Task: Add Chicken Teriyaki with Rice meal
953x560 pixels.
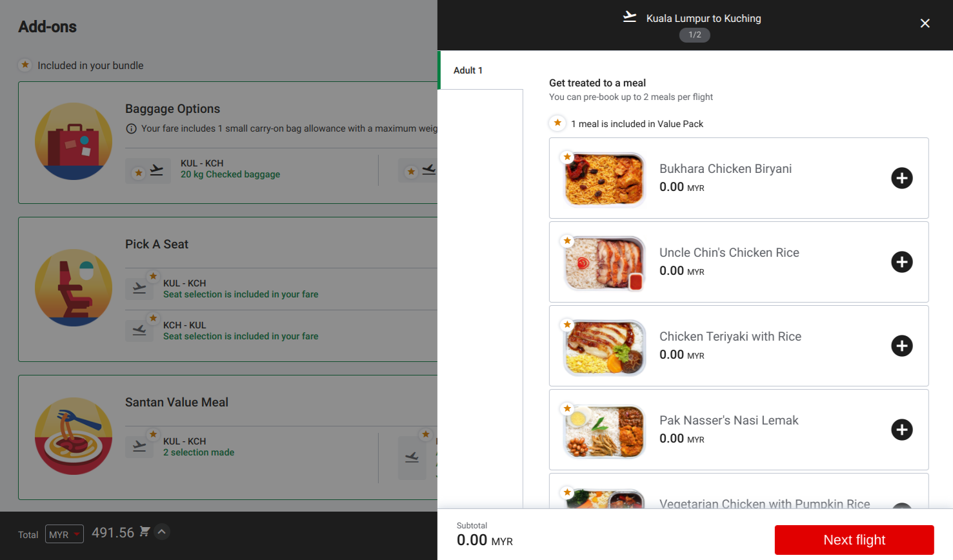Action: tap(901, 346)
